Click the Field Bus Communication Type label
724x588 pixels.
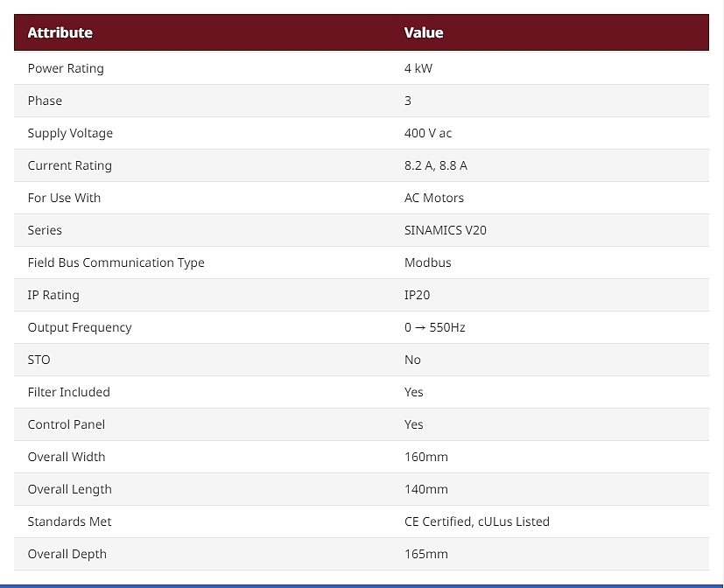[116, 263]
